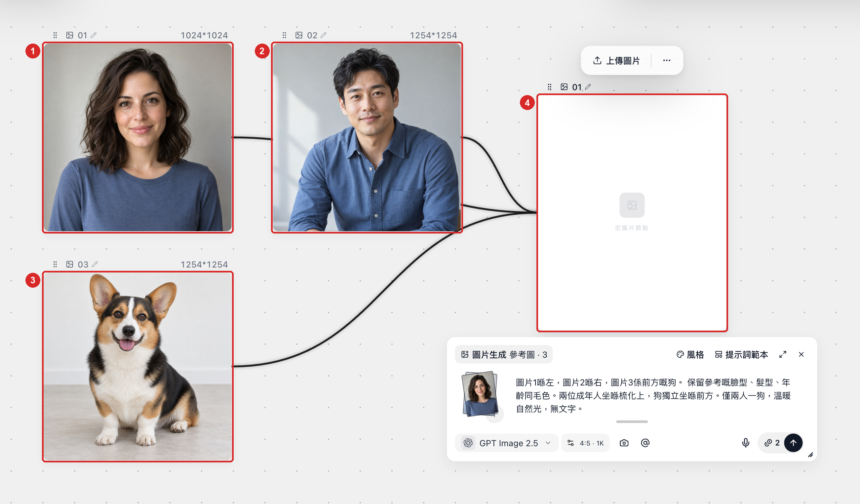Open the three-dot more options menu
The width and height of the screenshot is (860, 504).
coord(667,61)
